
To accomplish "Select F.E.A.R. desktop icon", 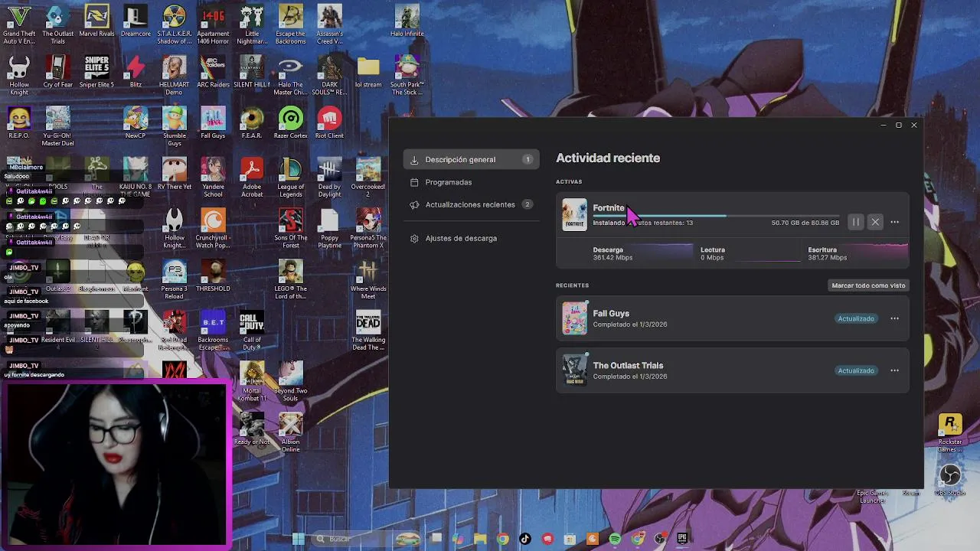I will point(252,123).
